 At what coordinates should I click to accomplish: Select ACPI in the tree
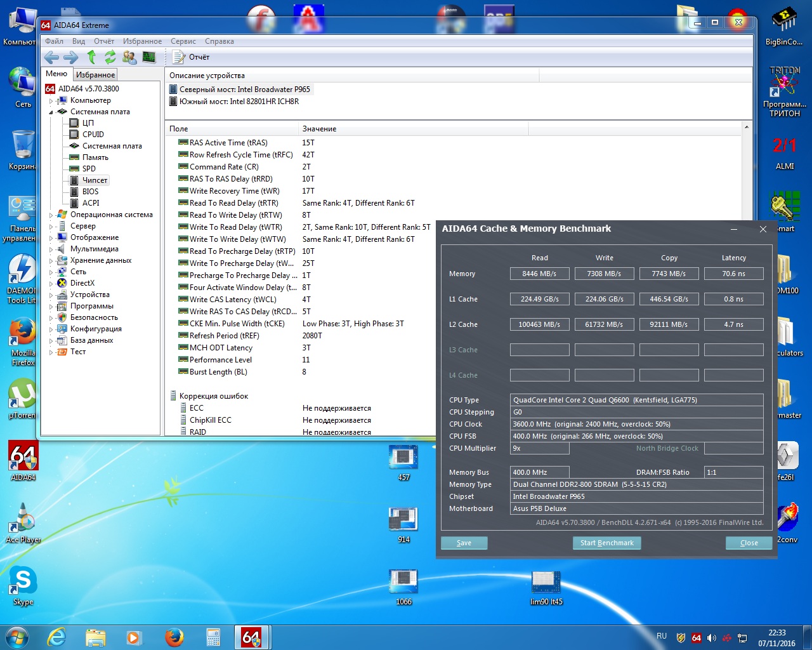tap(91, 203)
